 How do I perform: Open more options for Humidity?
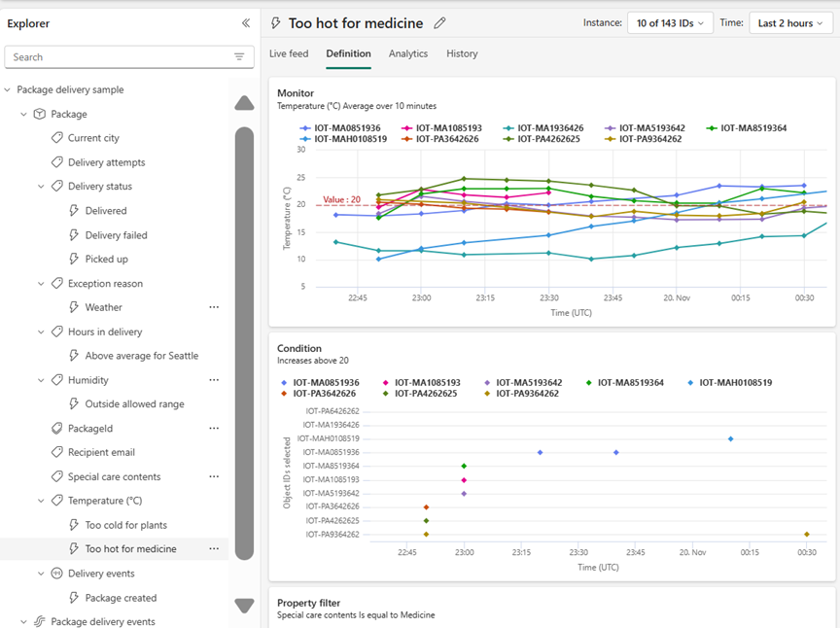(x=214, y=380)
